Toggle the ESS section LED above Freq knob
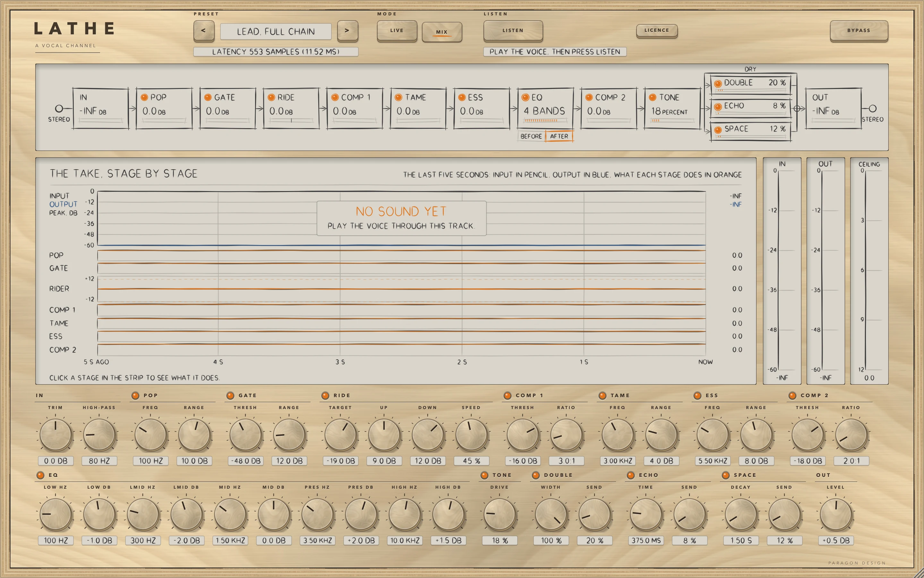This screenshot has height=578, width=924. [x=697, y=396]
